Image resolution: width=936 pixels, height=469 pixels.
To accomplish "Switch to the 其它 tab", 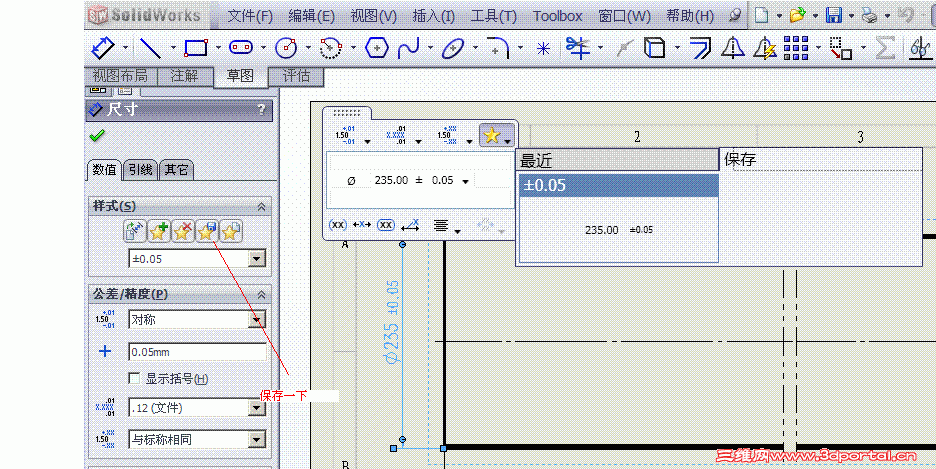I will [177, 170].
